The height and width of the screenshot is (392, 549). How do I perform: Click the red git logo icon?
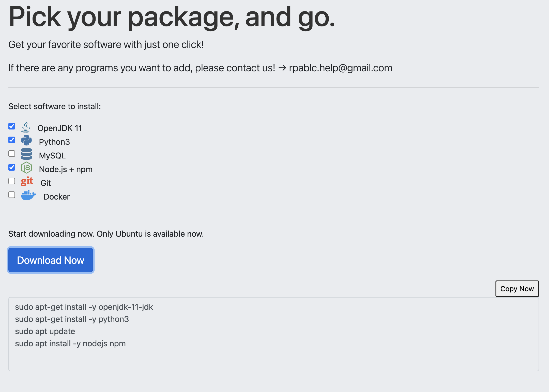27,181
